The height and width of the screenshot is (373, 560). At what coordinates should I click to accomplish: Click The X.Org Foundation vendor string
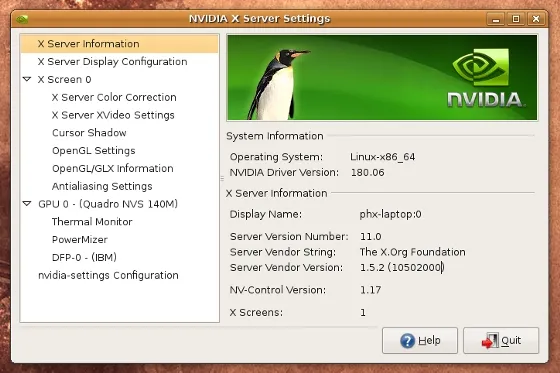(412, 252)
